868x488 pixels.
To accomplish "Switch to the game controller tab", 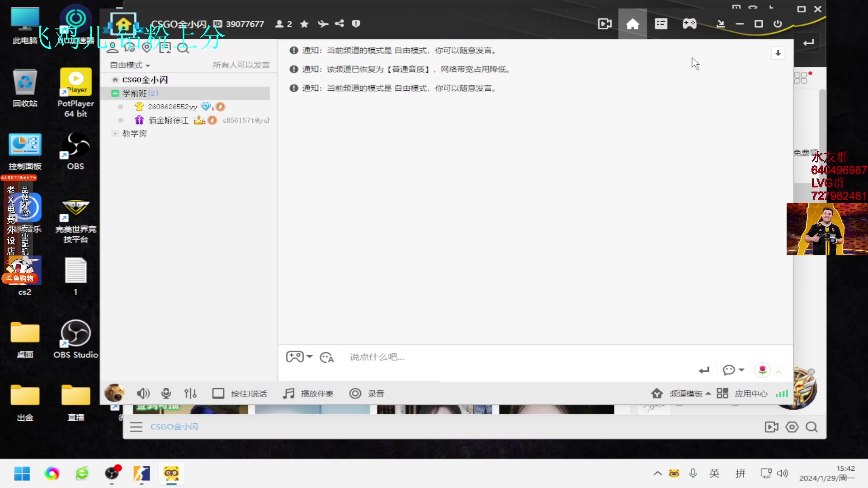I will coord(689,23).
